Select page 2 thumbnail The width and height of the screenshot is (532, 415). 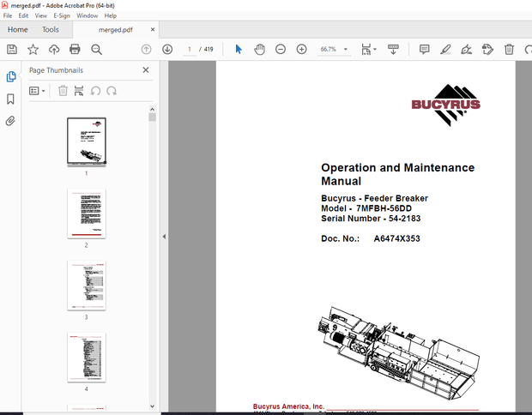tap(87, 214)
